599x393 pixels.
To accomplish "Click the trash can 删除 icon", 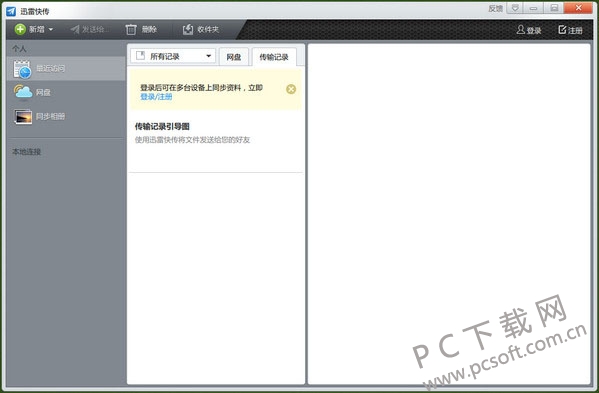I will click(131, 29).
